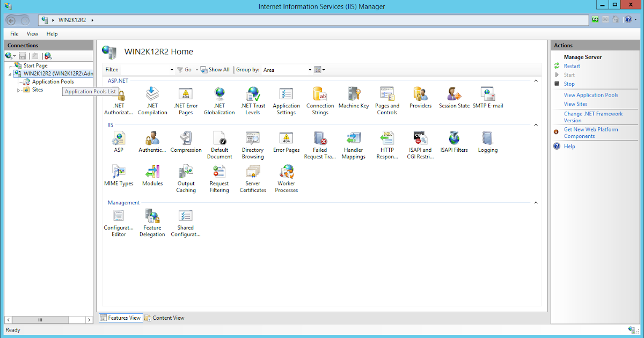Open .NET Error Pages feature
The image size is (644, 338).
coord(186,100)
